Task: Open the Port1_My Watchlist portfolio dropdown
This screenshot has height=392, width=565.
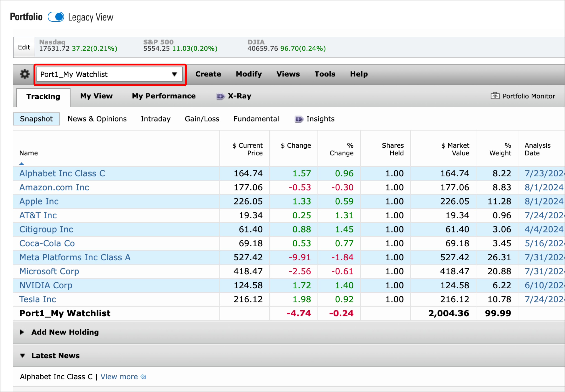Action: pos(110,74)
